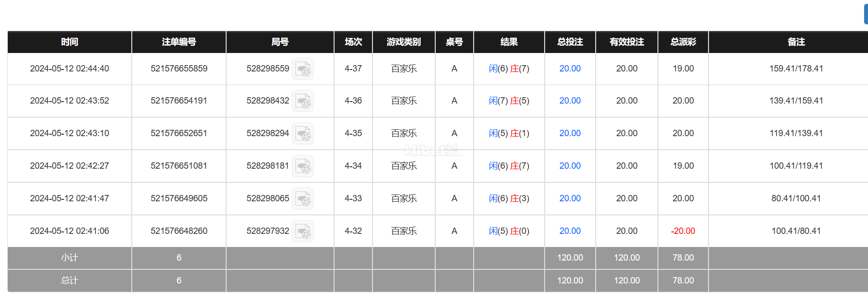Click result 闲(5) 庄(0) cell

click(x=509, y=231)
